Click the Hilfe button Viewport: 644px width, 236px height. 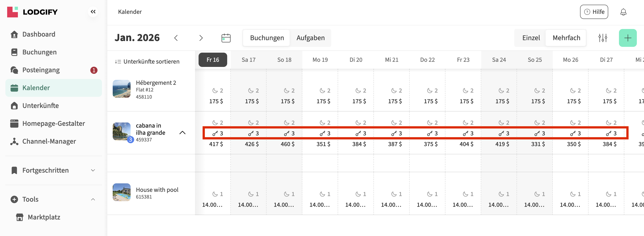pos(594,12)
